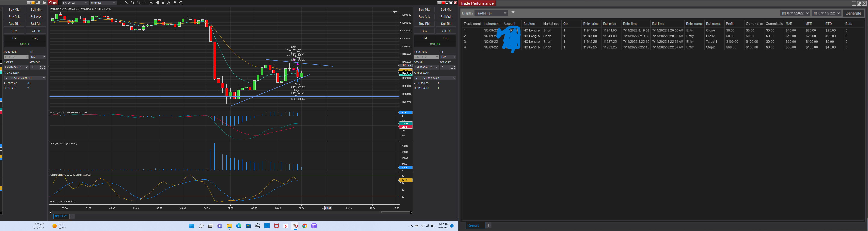Select the NQ 09-22 chart tab
The width and height of the screenshot is (868, 231).
pyautogui.click(x=61, y=216)
